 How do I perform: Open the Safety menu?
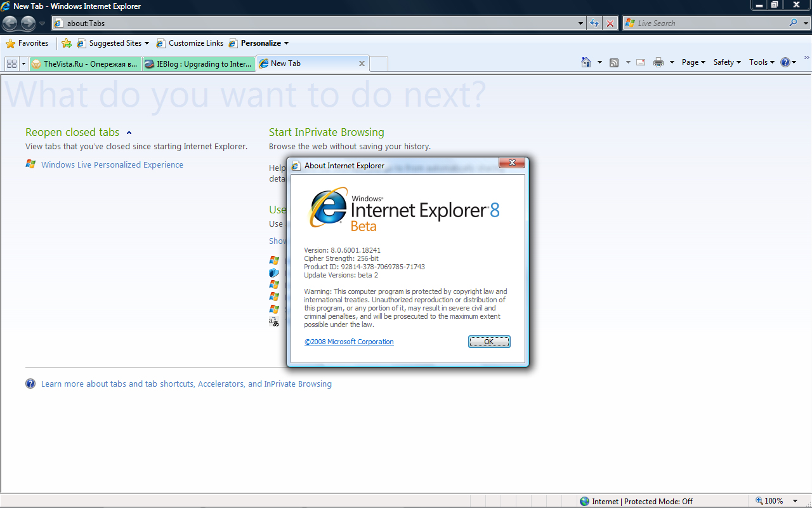click(727, 62)
